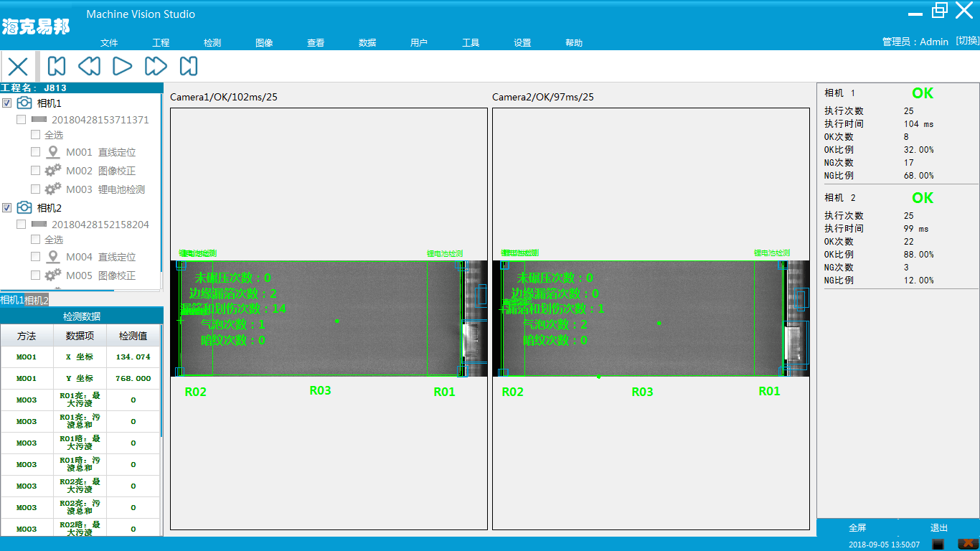Click the location pin icon for M004
Screen dimensions: 980x551
[x=52, y=257]
